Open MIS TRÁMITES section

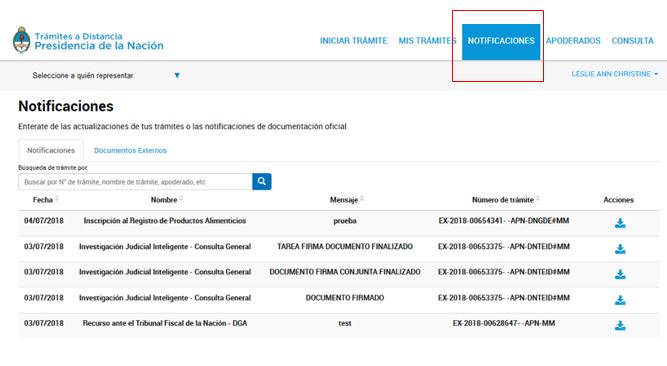click(x=427, y=41)
